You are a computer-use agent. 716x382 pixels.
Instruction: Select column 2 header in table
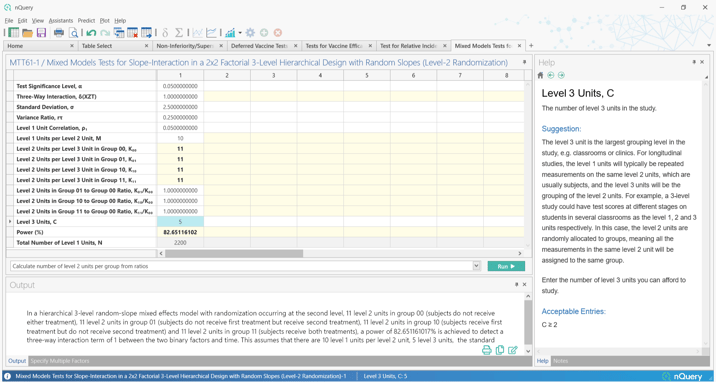click(227, 75)
